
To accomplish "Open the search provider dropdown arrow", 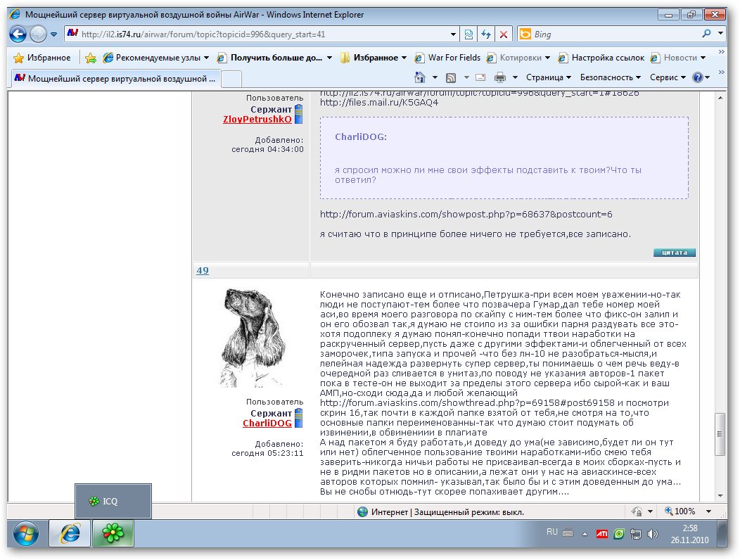I will pyautogui.click(x=720, y=34).
